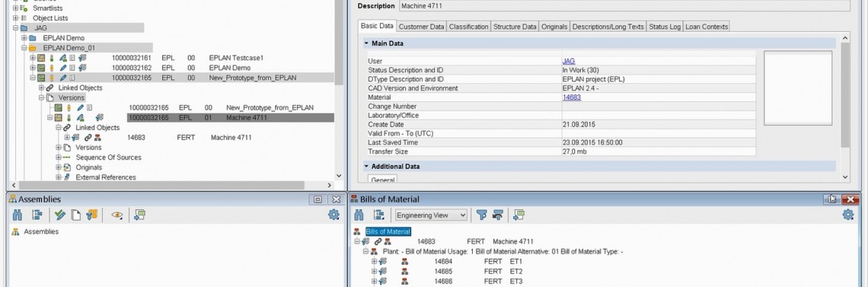Select the Bills of Material root node
This screenshot has height=287, width=868.
(388, 231)
